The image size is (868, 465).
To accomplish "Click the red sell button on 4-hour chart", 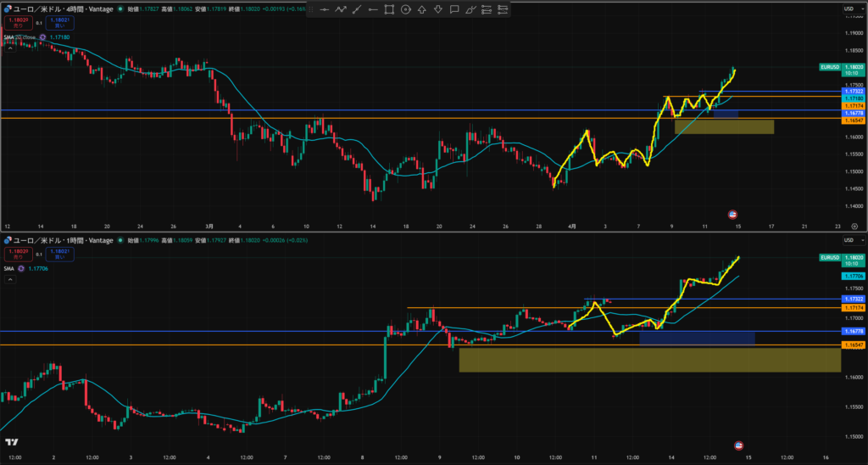I will [x=17, y=23].
